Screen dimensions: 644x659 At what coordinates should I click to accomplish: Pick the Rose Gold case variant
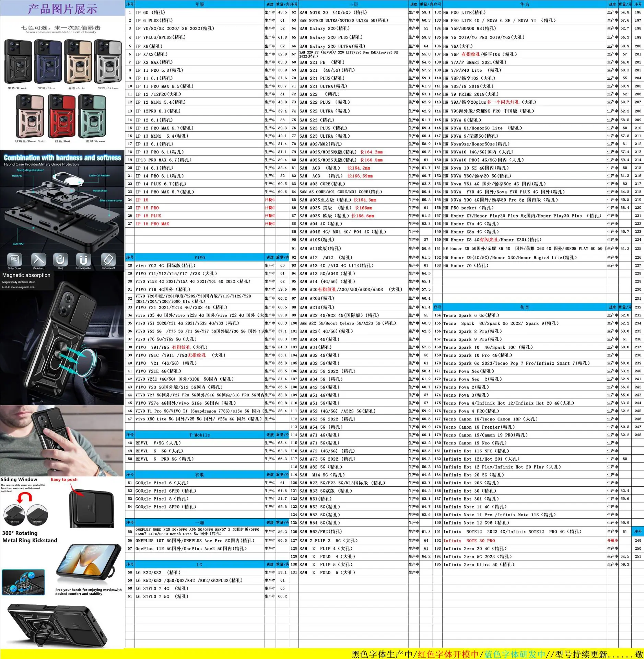click(30, 116)
